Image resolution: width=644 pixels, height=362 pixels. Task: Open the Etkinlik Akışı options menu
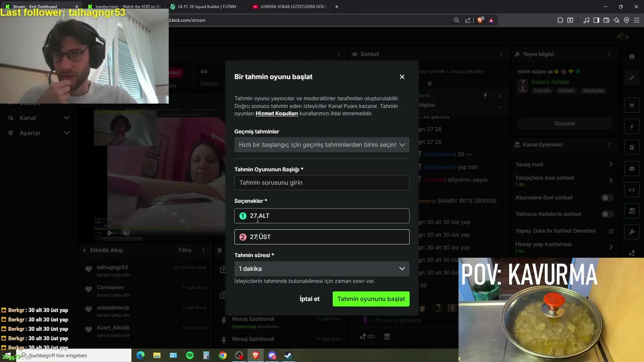(204, 250)
